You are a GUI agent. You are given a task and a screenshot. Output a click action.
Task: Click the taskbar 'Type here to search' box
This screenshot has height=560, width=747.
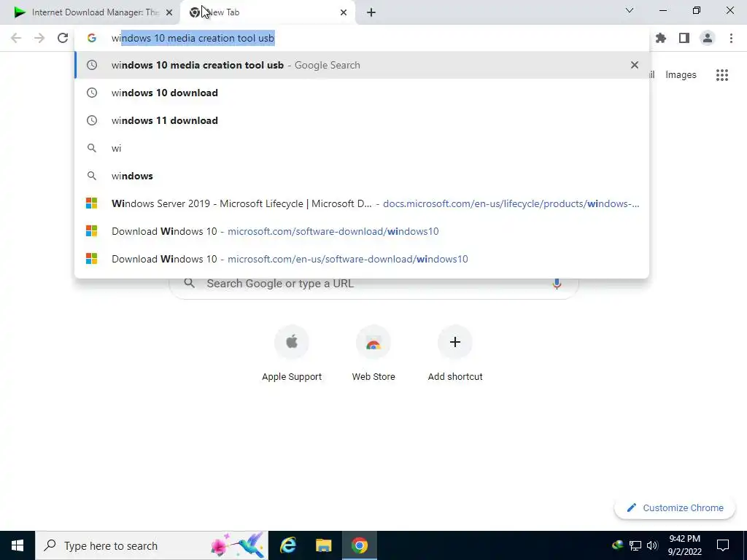[152, 545]
